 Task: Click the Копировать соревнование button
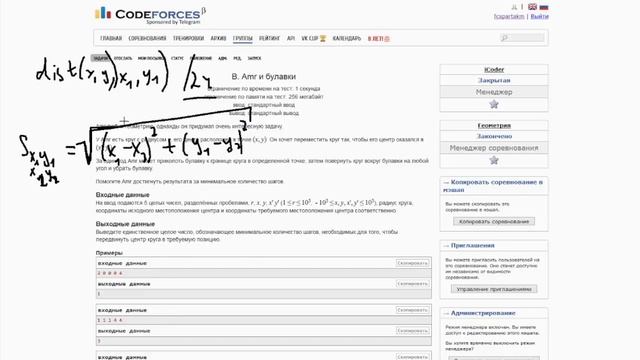[x=494, y=221]
